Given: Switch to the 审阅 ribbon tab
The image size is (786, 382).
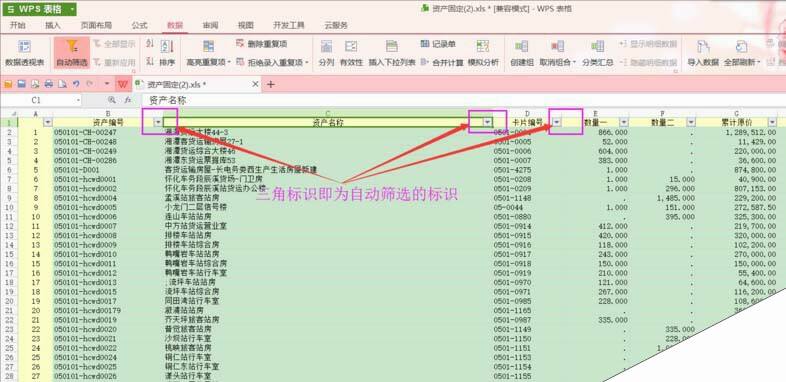Looking at the screenshot, I should pyautogui.click(x=211, y=25).
